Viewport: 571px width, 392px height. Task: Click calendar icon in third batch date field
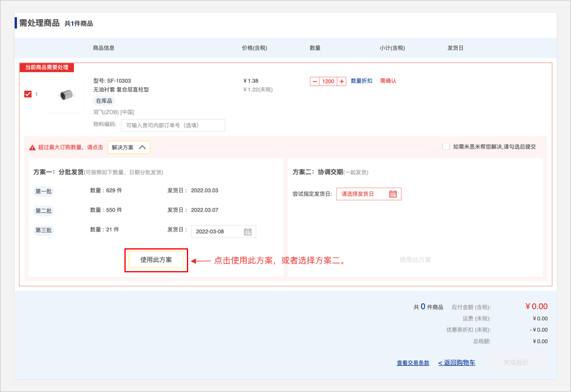tap(248, 232)
